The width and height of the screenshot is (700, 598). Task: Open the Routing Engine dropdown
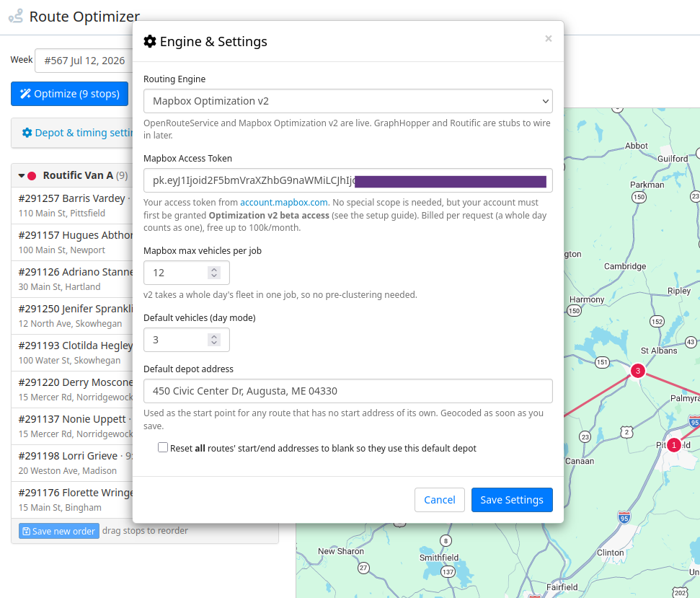[x=347, y=101]
